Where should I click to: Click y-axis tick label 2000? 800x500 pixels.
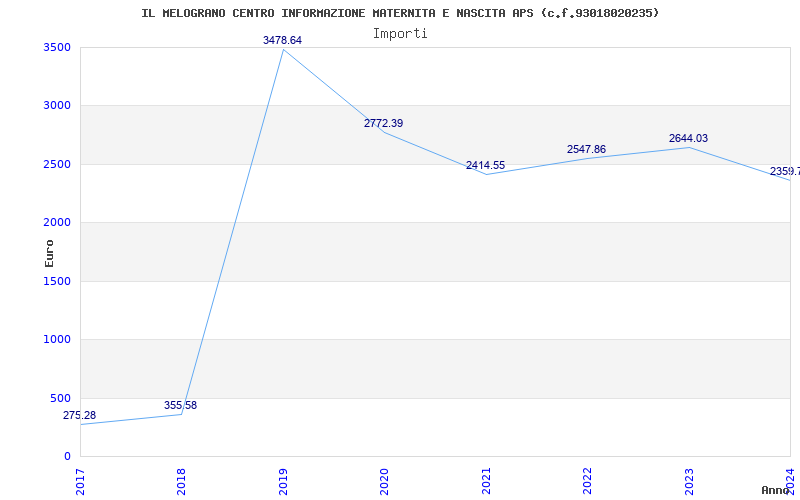pos(57,222)
